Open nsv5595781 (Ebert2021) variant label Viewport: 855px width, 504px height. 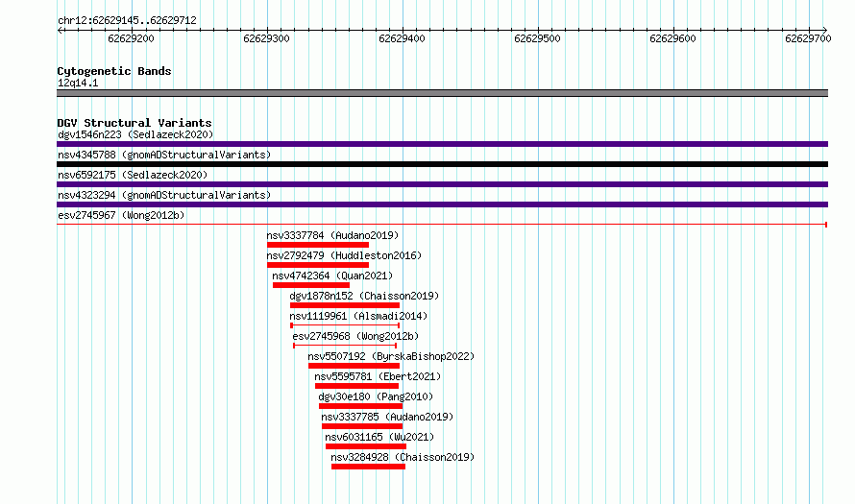click(x=378, y=376)
